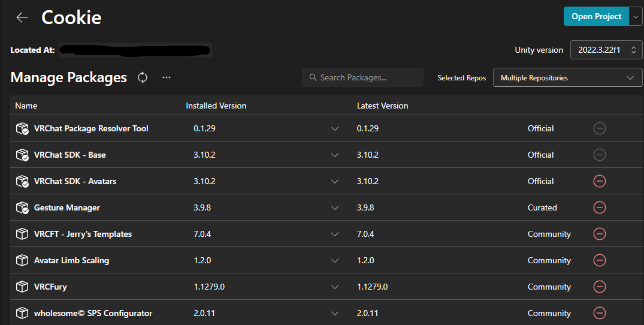644x325 pixels.
Task: Click the Open Project button
Action: tap(596, 17)
